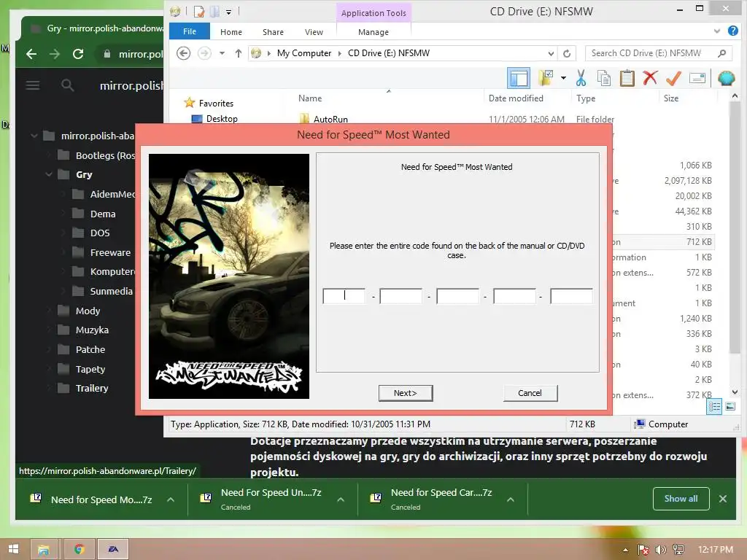Open Windows Start button on taskbar
Viewport: 747px width, 560px height.
[x=13, y=549]
